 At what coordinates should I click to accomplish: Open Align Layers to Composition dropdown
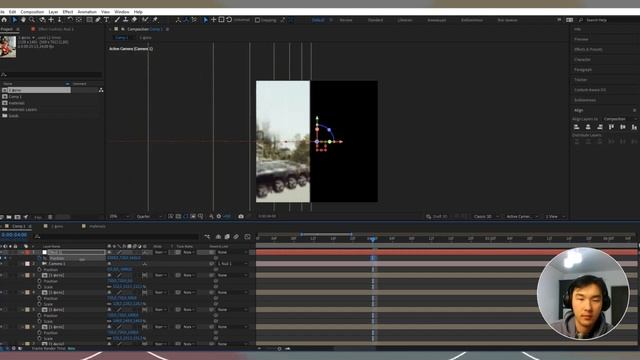pos(620,119)
